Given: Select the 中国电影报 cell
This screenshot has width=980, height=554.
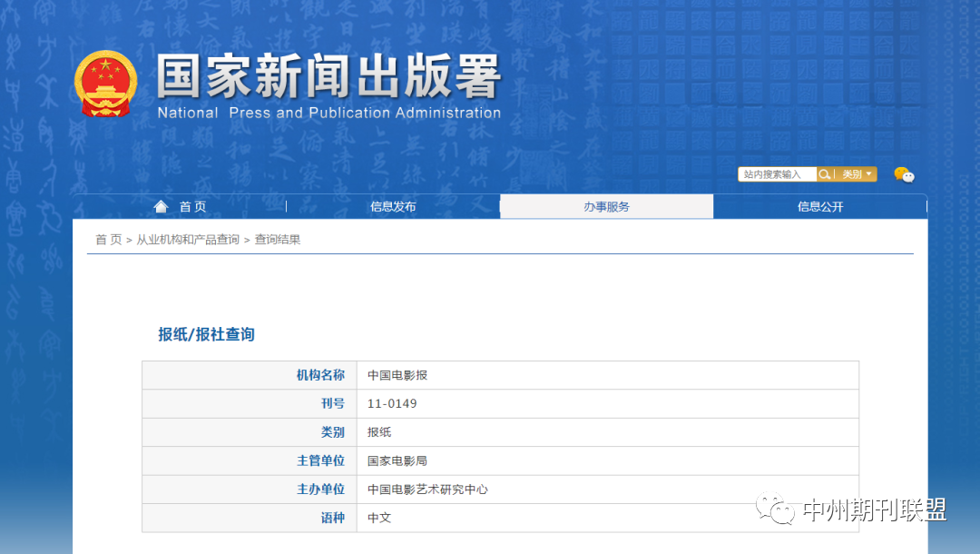Looking at the screenshot, I should pyautogui.click(x=607, y=375).
